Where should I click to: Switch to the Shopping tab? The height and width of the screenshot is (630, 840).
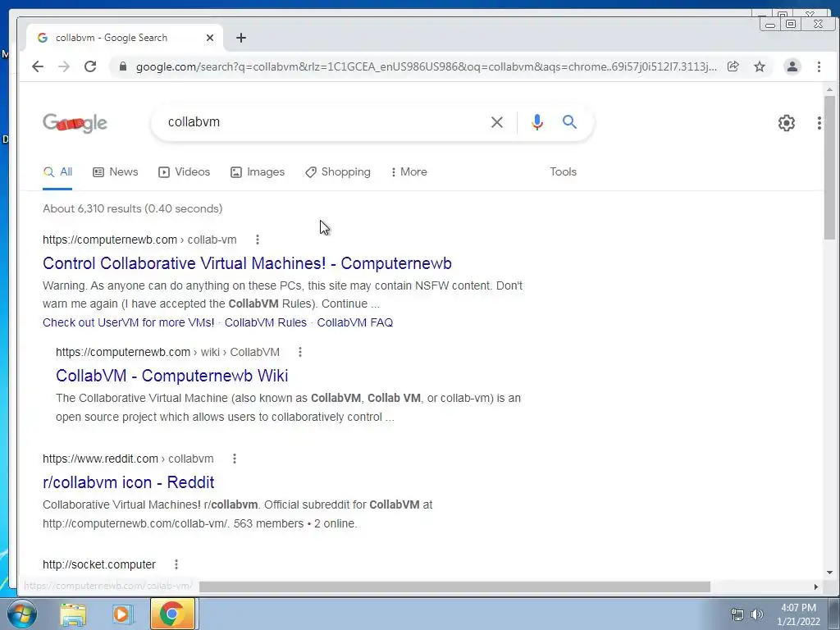(337, 172)
